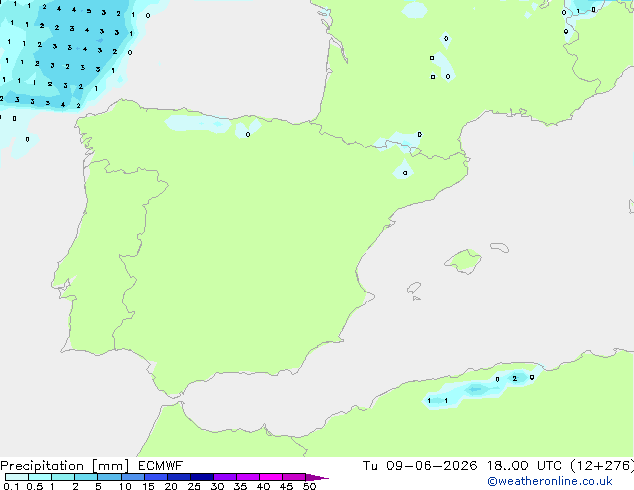Click the 25–30 mm dark blue swatch
634x490 pixels.
pyautogui.click(x=202, y=477)
